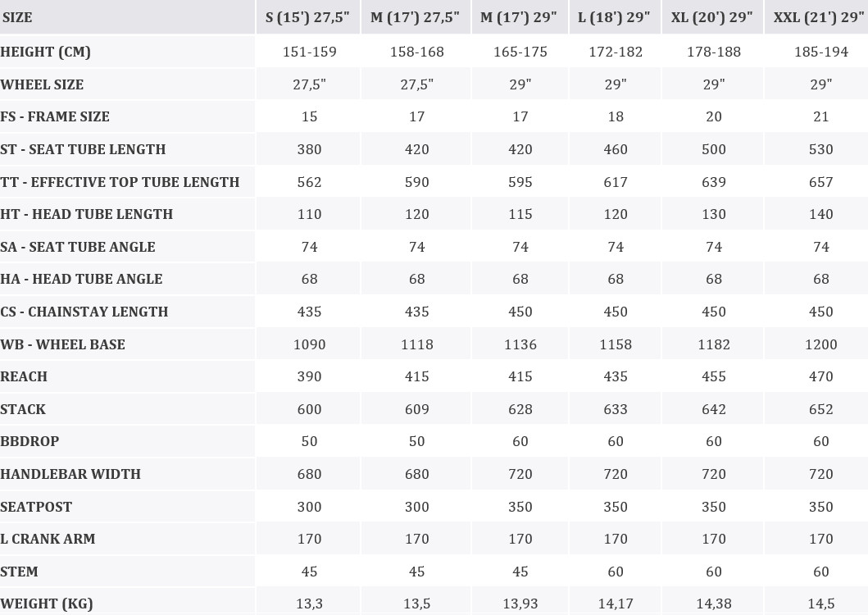This screenshot has width=868, height=615.
Task: Select the S (15') 27,5" column header
Action: (307, 17)
